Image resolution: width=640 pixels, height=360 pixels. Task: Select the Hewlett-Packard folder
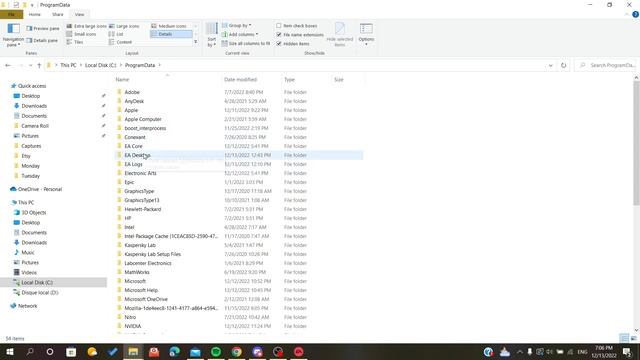[x=142, y=209]
